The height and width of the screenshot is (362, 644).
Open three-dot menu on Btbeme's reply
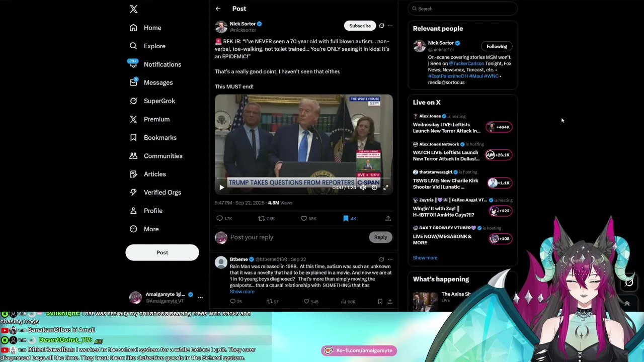tap(390, 259)
